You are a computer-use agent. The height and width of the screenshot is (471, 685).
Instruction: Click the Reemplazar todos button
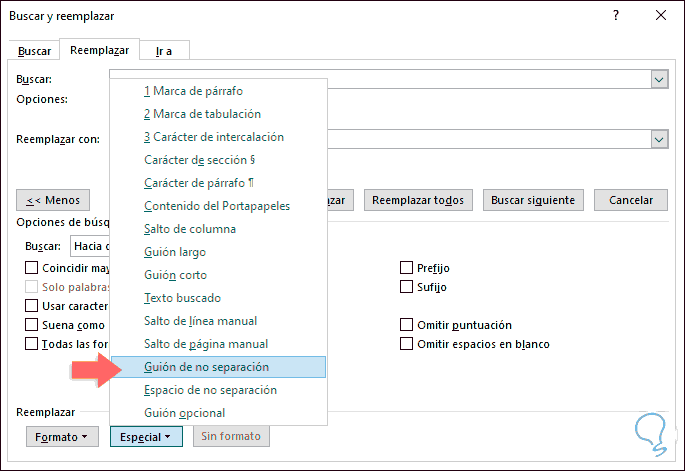pyautogui.click(x=418, y=200)
